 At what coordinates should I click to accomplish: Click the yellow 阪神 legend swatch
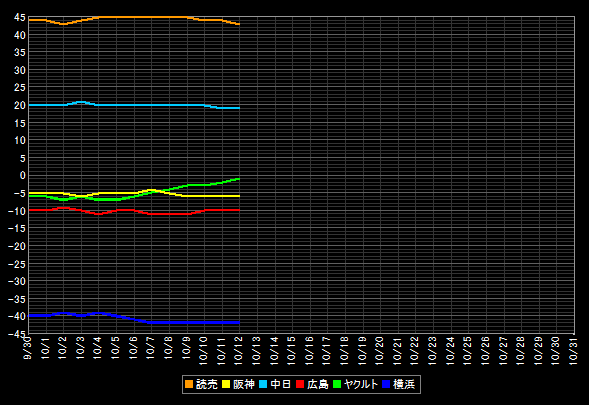coord(226,384)
